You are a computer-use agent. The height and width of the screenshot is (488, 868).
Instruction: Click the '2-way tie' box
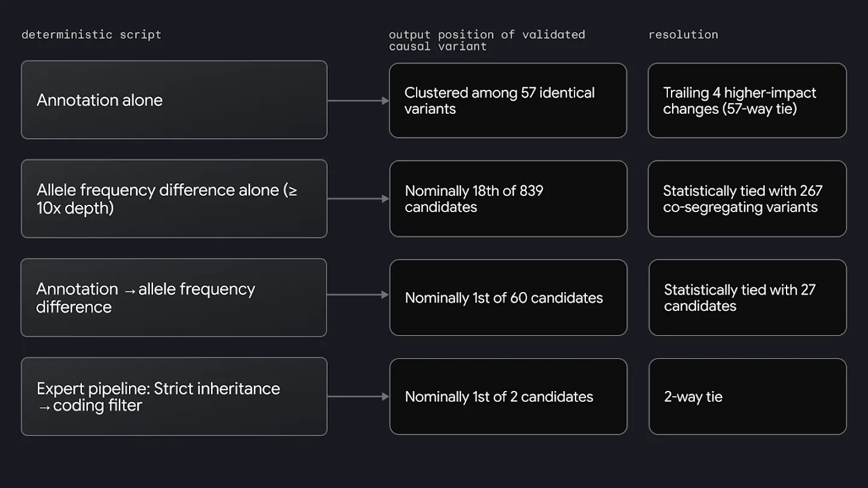748,396
